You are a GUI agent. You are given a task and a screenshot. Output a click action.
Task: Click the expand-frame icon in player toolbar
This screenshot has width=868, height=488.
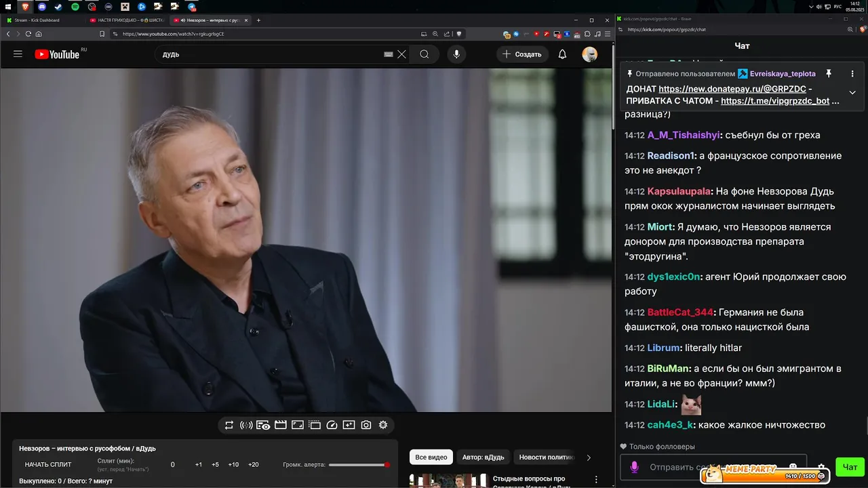pos(298,425)
